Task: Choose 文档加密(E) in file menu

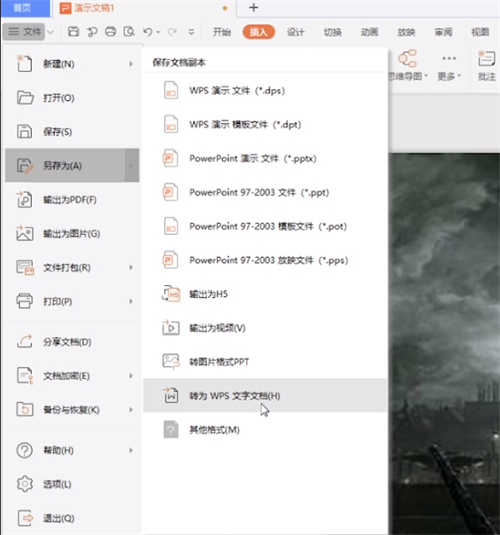Action: tap(72, 376)
